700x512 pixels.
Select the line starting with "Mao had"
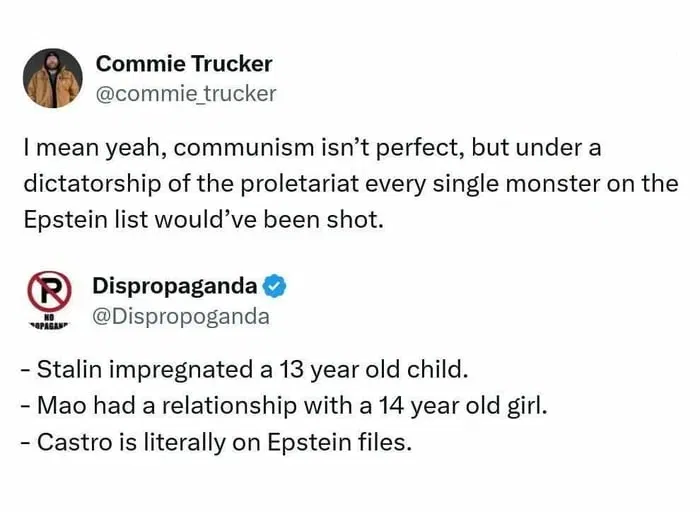pyautogui.click(x=283, y=406)
